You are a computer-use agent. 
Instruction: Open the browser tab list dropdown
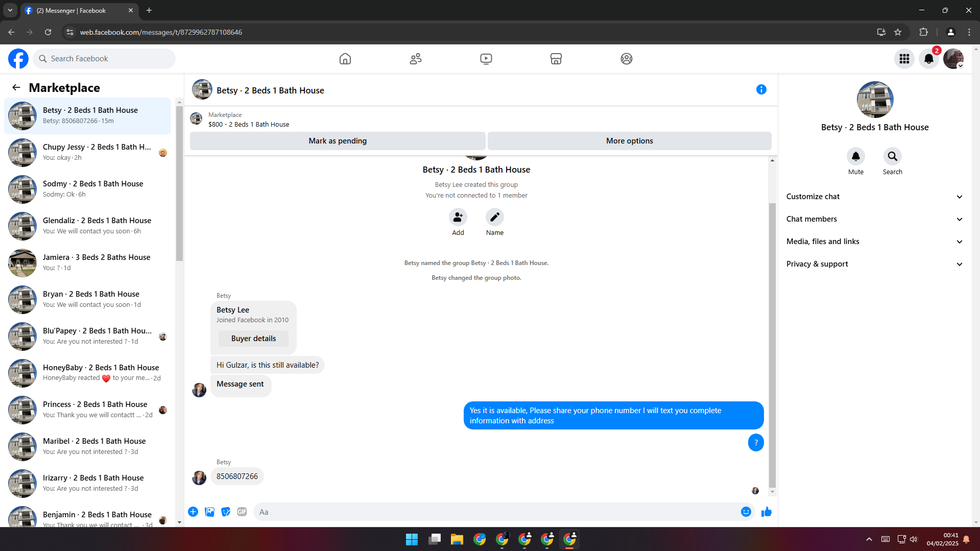[10, 10]
